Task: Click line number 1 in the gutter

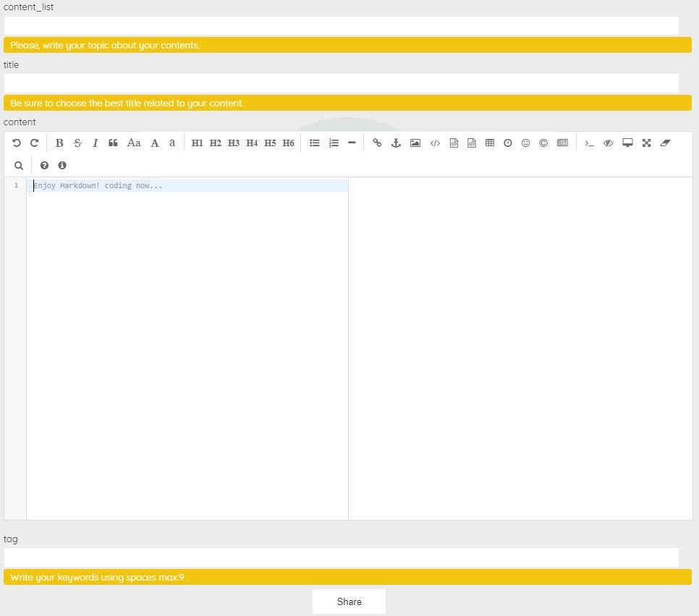Action: [17, 185]
